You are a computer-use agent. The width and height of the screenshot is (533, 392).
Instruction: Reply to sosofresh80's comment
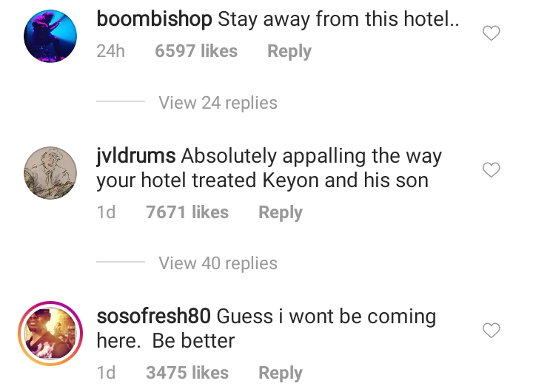click(281, 373)
